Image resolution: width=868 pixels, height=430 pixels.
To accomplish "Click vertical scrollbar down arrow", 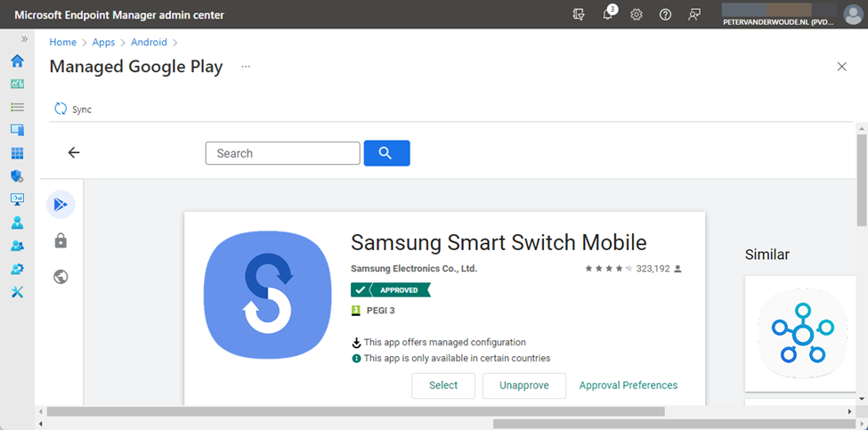I will [x=862, y=399].
